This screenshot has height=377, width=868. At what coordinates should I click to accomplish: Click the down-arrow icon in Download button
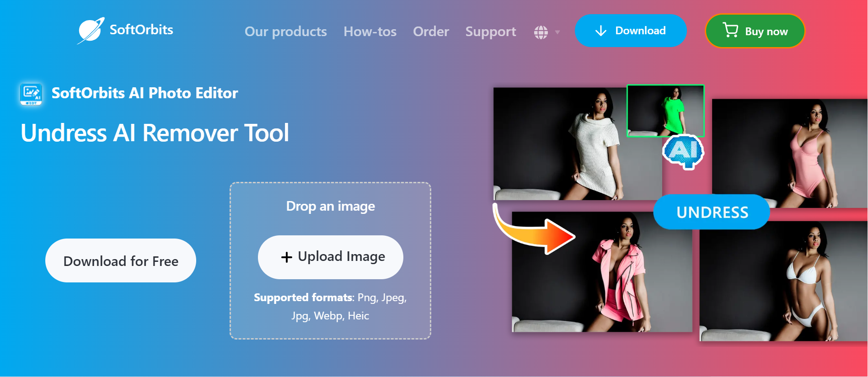(601, 31)
